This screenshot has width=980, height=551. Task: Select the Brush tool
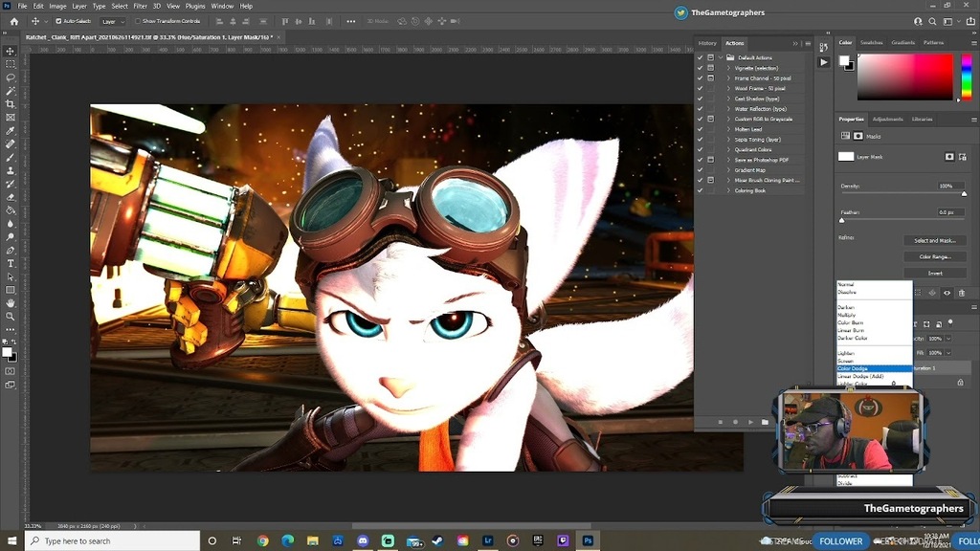pyautogui.click(x=10, y=157)
